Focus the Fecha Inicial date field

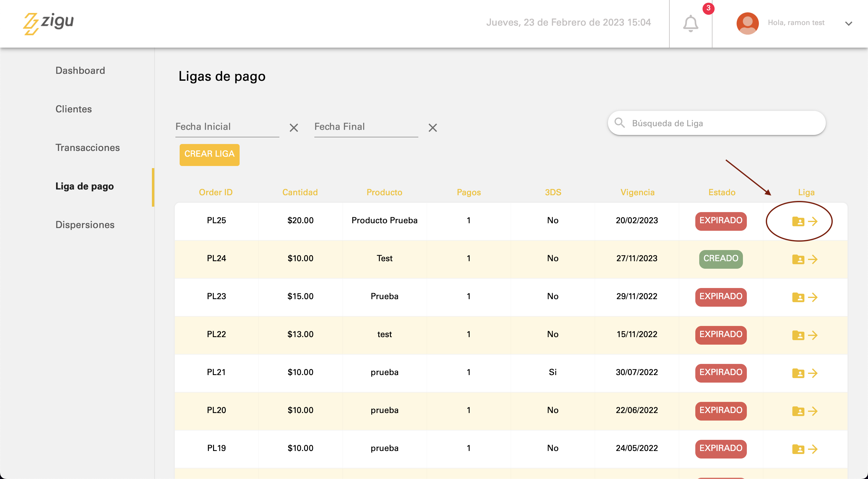[227, 127]
